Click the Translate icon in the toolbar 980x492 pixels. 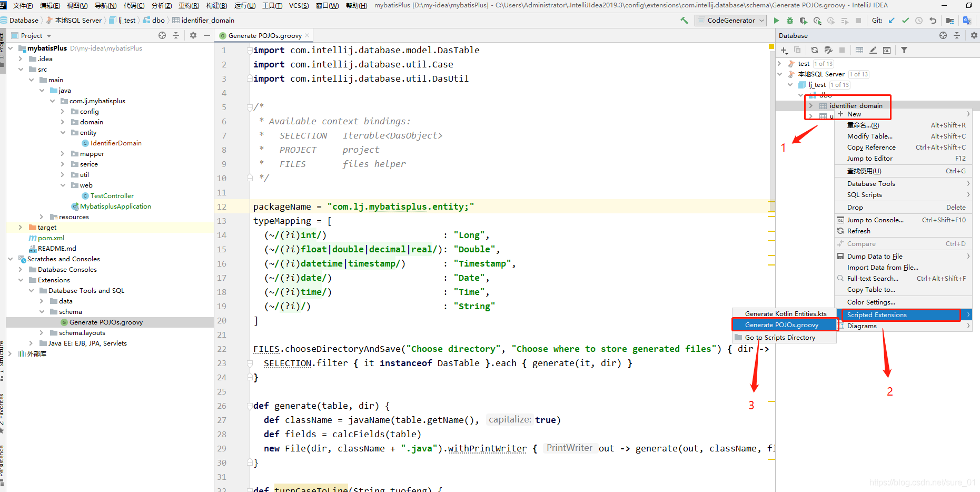coord(967,21)
